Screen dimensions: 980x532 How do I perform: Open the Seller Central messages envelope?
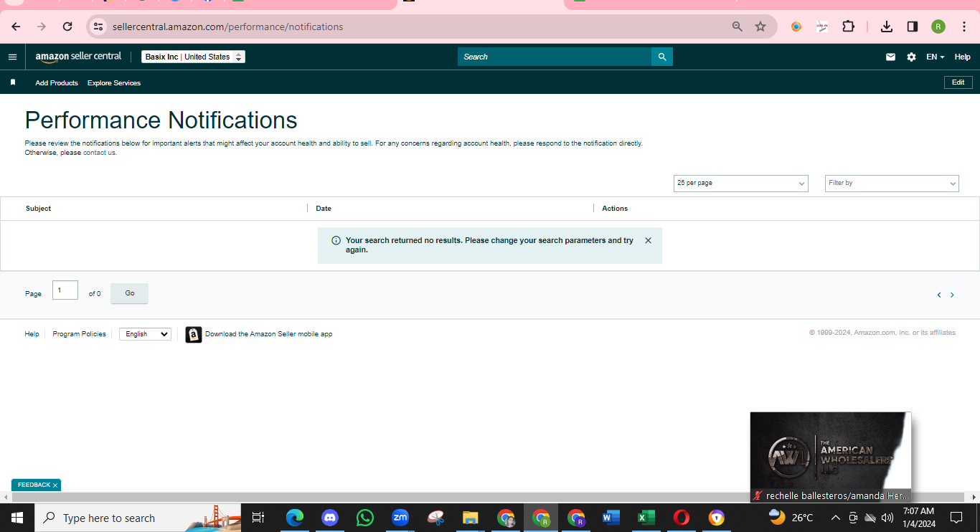(890, 57)
